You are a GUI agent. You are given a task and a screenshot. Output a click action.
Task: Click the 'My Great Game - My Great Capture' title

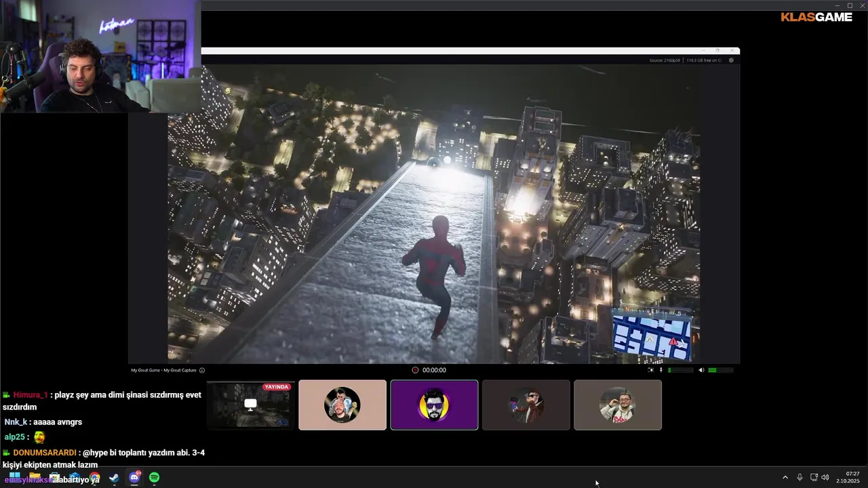point(163,370)
